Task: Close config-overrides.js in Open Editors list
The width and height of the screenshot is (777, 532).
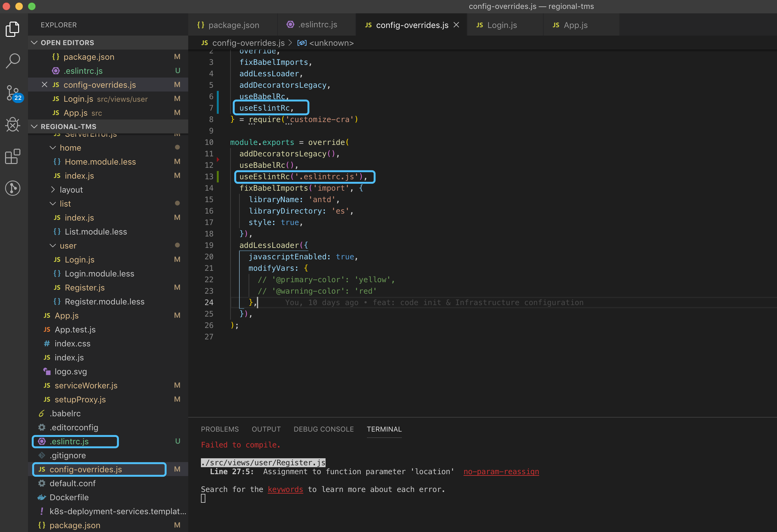Action: pyautogui.click(x=44, y=85)
